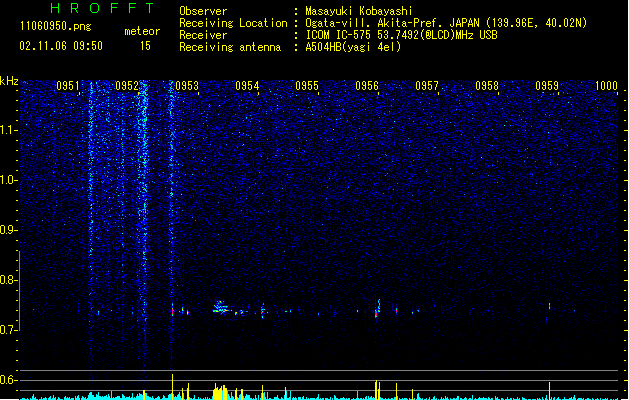629x400 pixels.
Task: Click the 1000 time marker
Action: [606, 86]
